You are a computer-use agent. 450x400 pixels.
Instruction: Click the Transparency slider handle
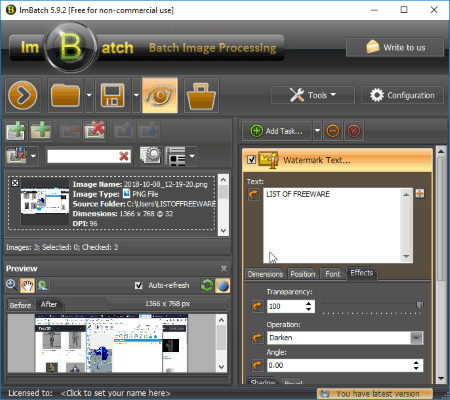pyautogui.click(x=420, y=305)
